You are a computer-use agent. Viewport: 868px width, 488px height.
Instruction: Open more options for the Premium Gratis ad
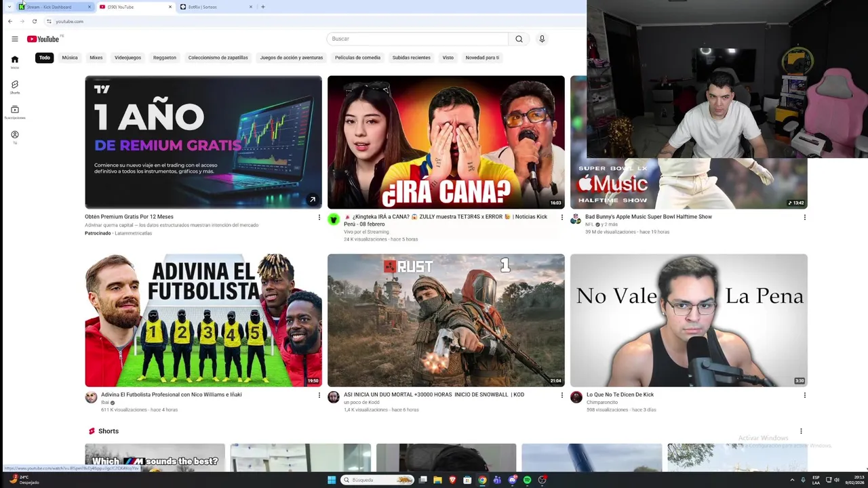click(x=319, y=217)
